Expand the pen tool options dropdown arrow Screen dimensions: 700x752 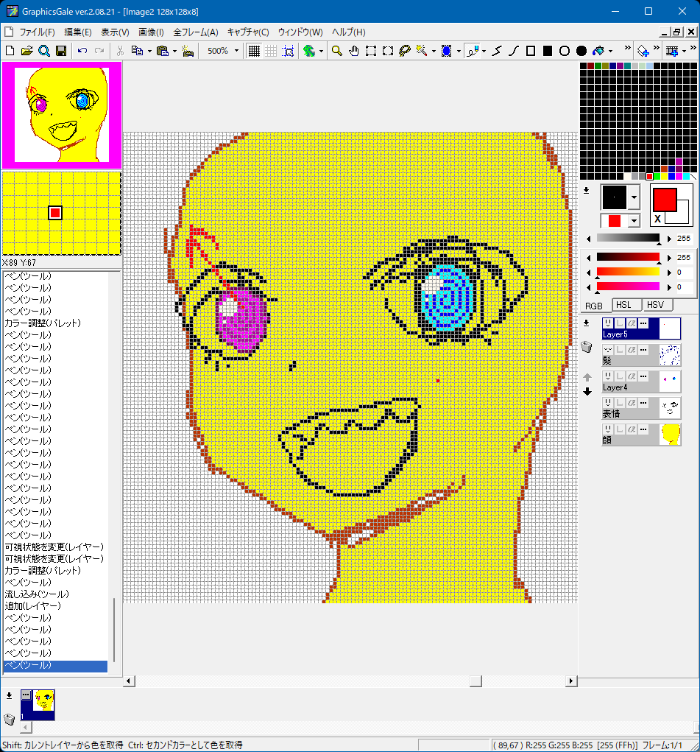click(484, 51)
